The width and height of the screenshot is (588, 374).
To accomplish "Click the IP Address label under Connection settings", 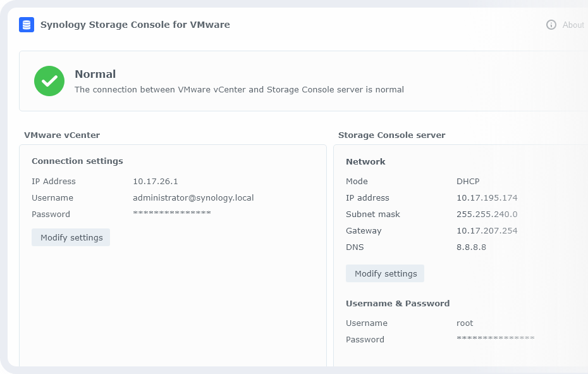I will click(x=54, y=182).
